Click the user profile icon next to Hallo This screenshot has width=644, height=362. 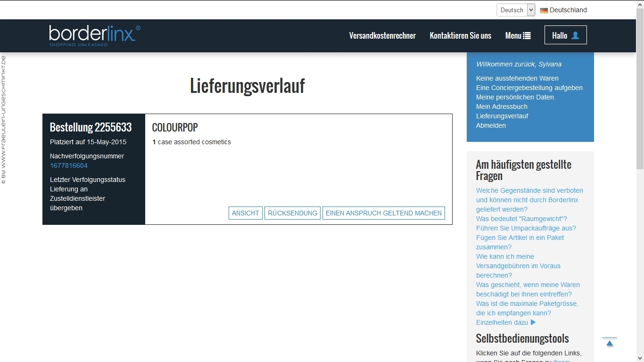point(575,35)
